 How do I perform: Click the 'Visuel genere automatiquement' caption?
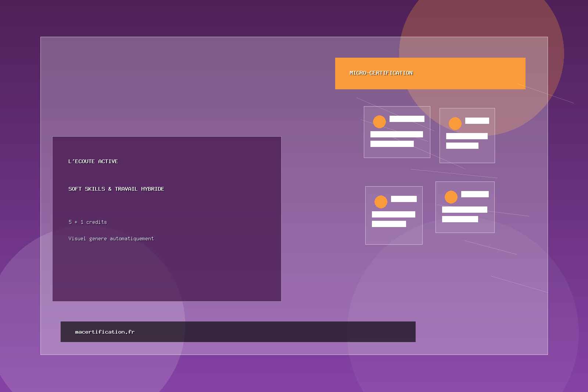[111, 238]
